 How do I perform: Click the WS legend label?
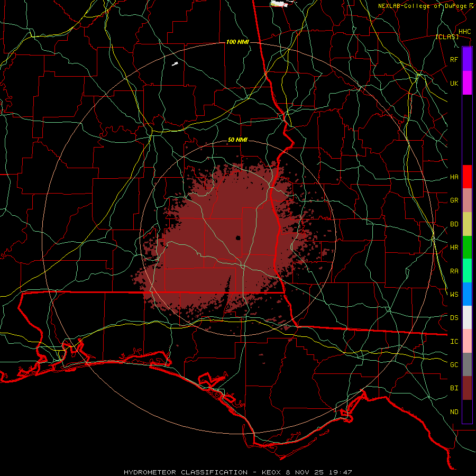point(454,294)
